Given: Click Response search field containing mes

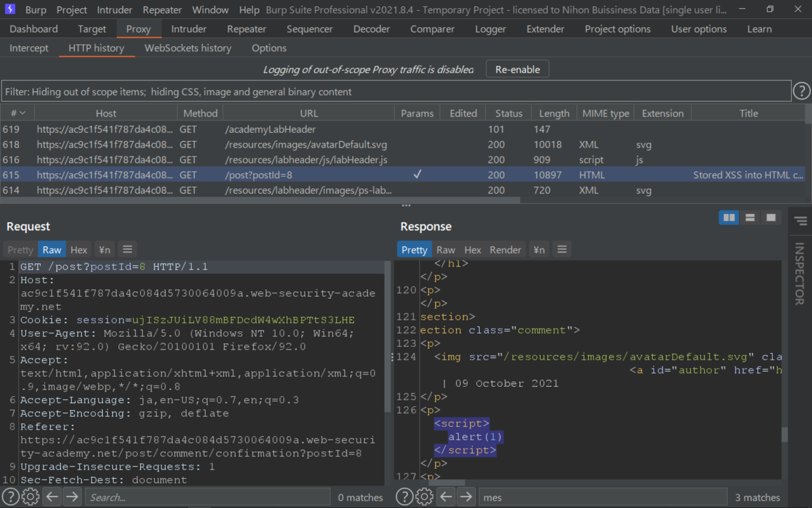Looking at the screenshot, I should pos(603,497).
